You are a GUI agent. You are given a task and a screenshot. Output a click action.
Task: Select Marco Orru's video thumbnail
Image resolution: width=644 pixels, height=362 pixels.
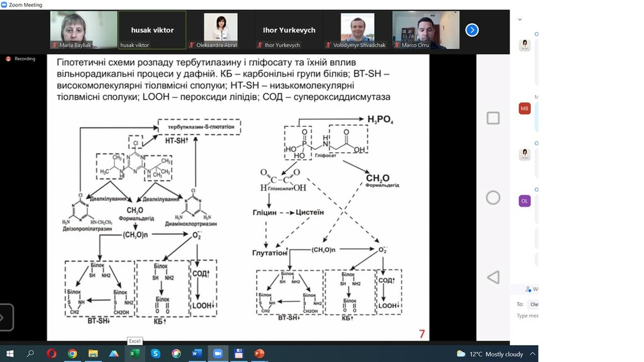(x=426, y=30)
